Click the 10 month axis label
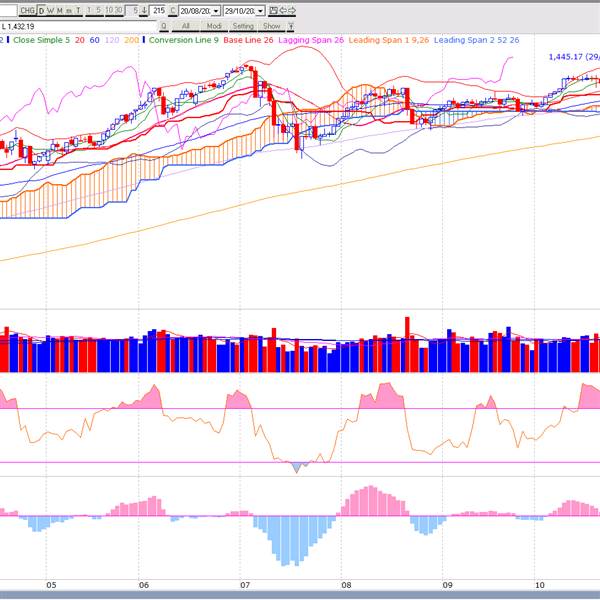The image size is (600, 600). pos(540,585)
